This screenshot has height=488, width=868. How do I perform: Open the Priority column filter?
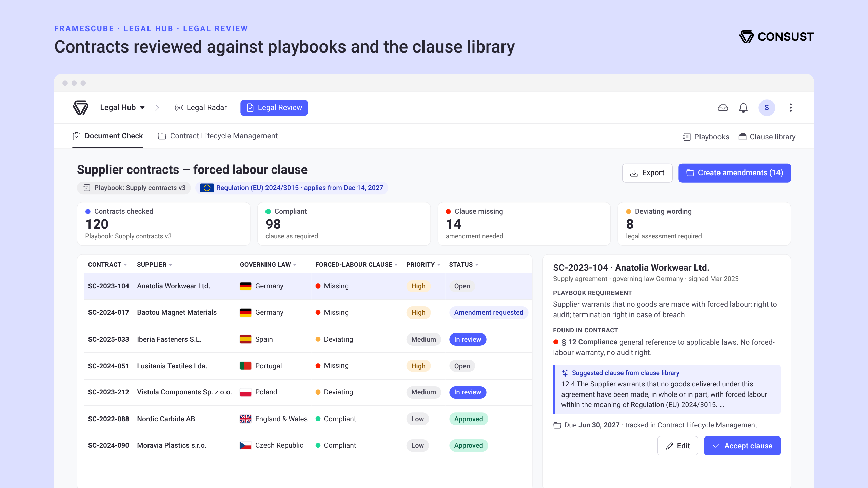click(439, 265)
